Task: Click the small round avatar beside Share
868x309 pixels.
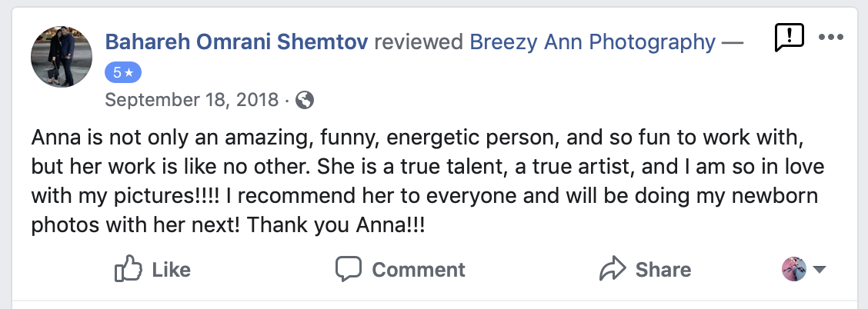Action: (x=794, y=269)
